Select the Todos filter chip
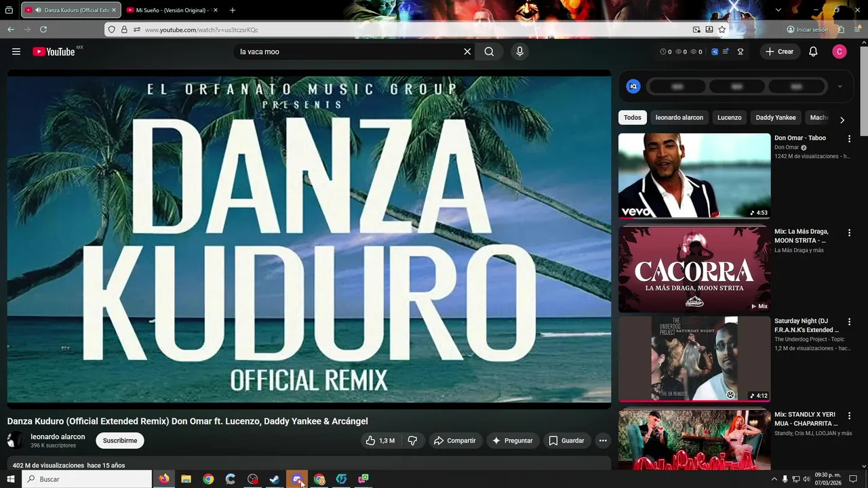This screenshot has width=868, height=488. [x=633, y=118]
